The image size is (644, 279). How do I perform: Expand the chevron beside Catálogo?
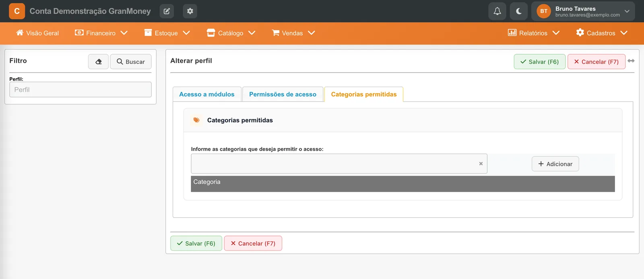pos(252,33)
